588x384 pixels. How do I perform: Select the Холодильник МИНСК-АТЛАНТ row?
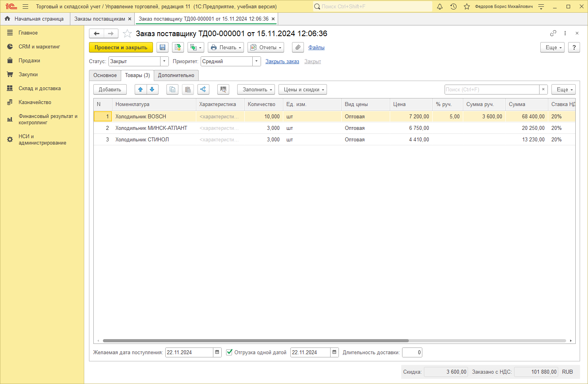[x=334, y=128]
